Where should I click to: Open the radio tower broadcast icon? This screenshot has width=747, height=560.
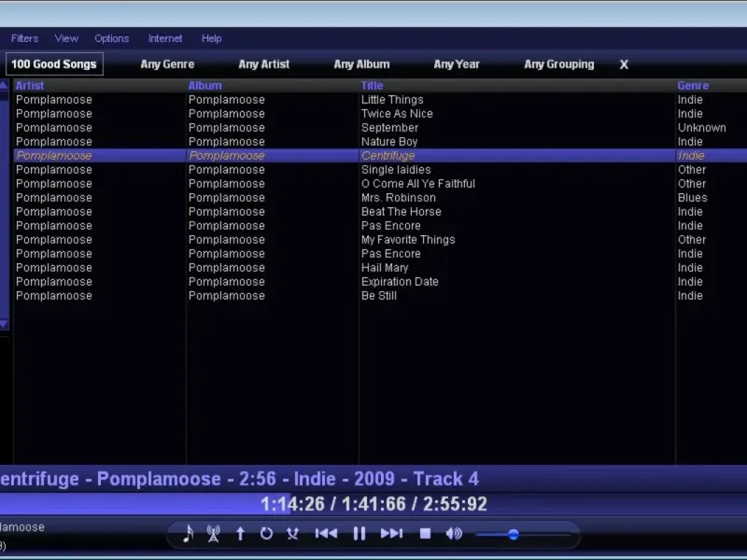(214, 534)
